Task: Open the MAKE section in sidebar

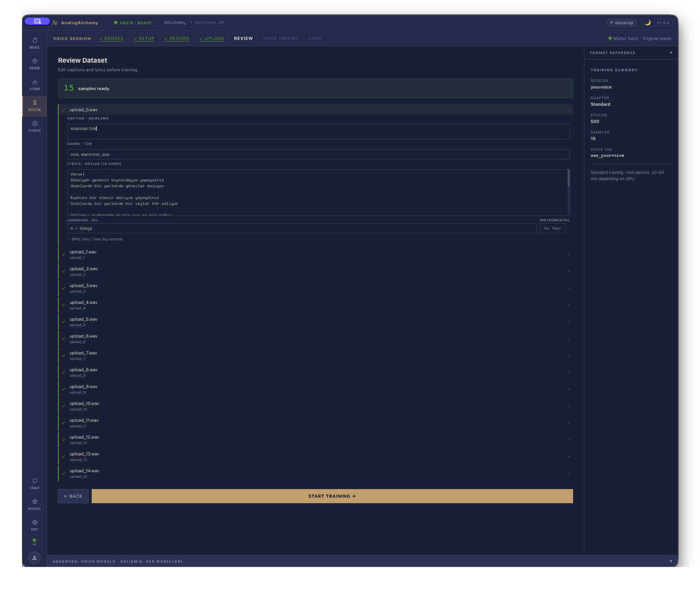Action: (x=34, y=43)
